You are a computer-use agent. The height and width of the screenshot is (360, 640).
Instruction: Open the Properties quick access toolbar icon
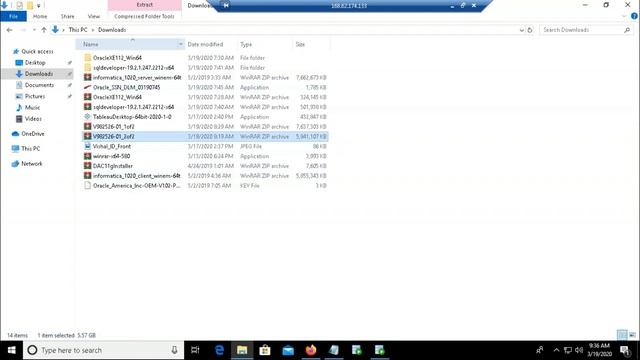[19, 6]
